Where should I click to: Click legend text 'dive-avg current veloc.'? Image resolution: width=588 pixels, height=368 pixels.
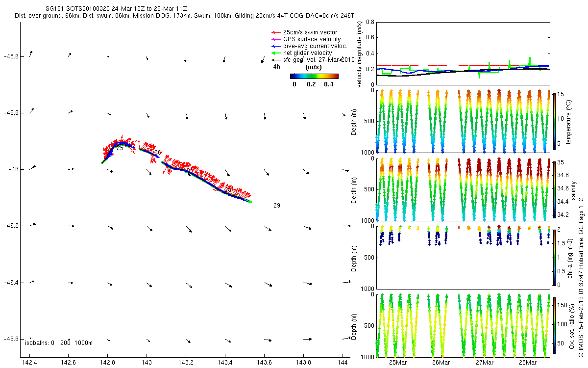pos(315,46)
